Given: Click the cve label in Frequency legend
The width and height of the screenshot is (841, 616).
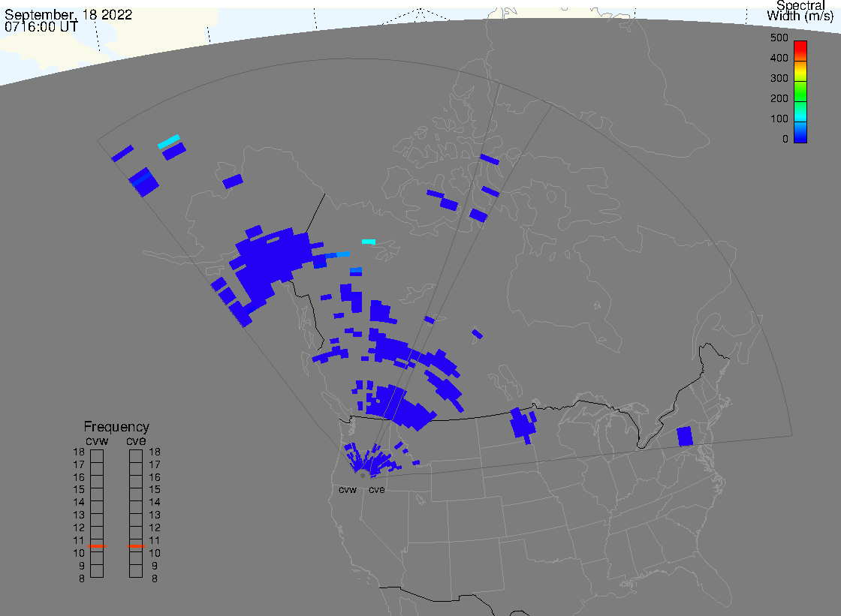Looking at the screenshot, I should (x=136, y=441).
